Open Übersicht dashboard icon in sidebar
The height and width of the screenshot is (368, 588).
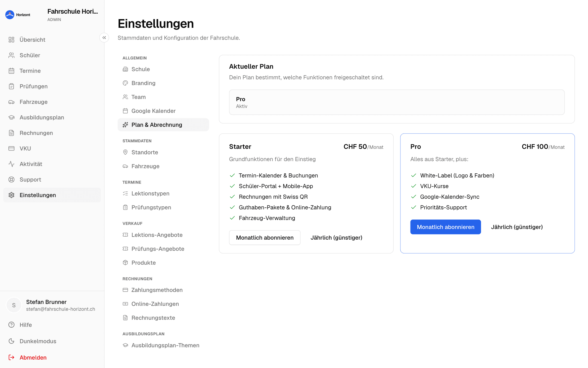tap(11, 40)
